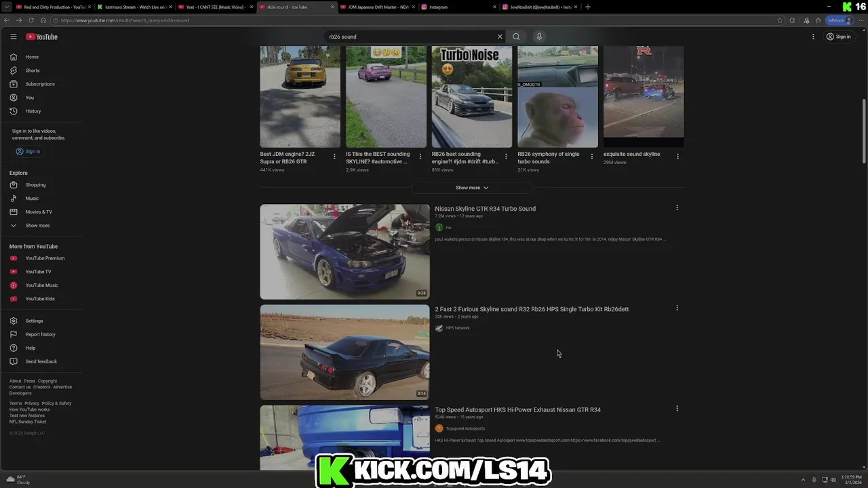Go back with the browser back arrow

8,20
